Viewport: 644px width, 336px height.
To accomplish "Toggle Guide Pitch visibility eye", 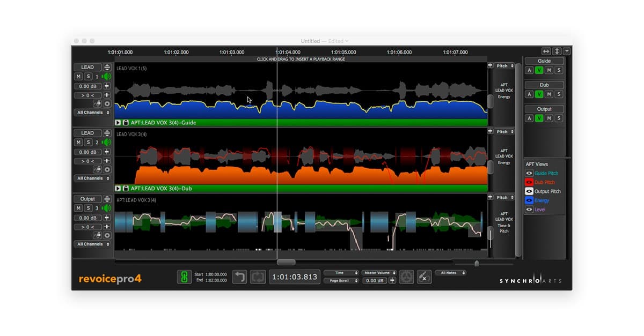I will click(x=529, y=173).
